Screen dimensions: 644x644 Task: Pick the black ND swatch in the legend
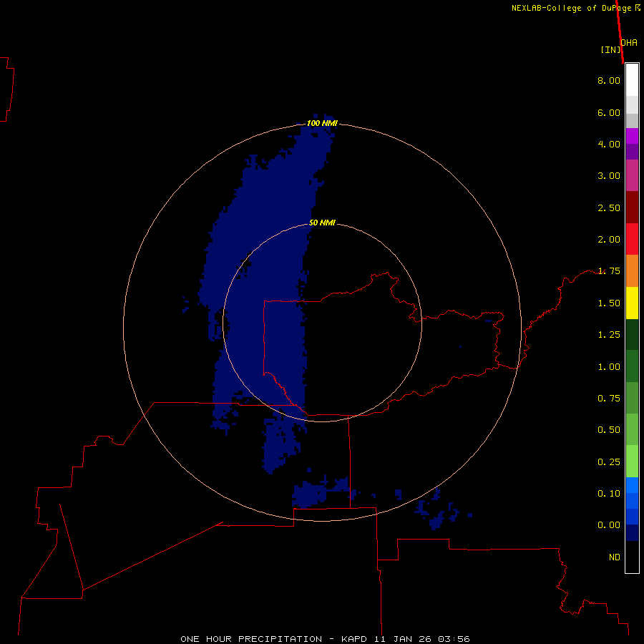point(632,557)
